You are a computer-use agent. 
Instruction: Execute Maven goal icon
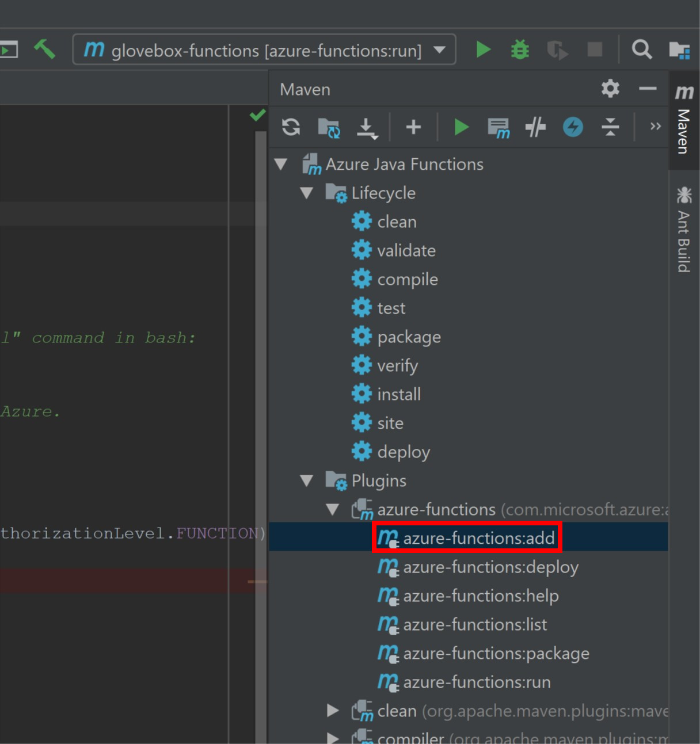pyautogui.click(x=499, y=128)
